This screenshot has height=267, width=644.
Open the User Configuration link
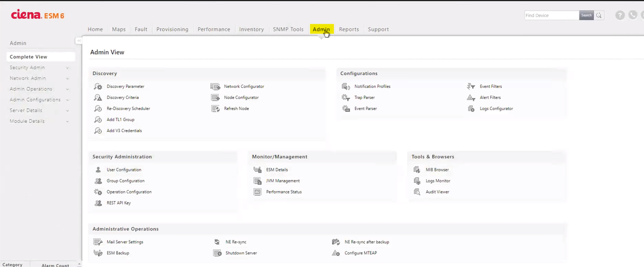124,170
